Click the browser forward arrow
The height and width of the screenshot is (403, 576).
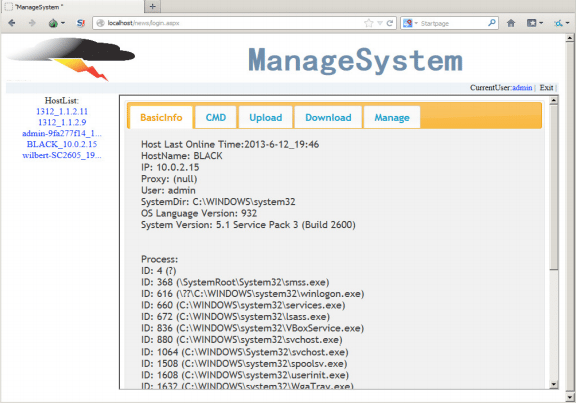click(x=32, y=23)
